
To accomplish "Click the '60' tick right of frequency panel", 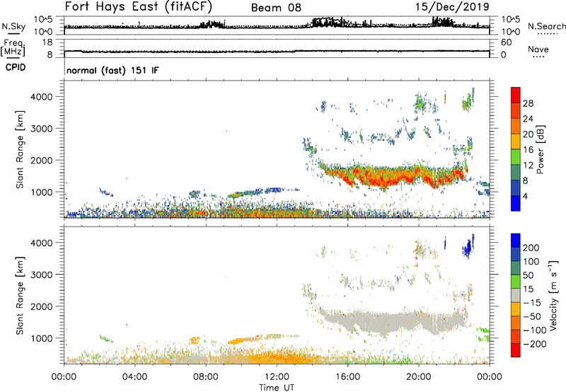I will [x=507, y=42].
